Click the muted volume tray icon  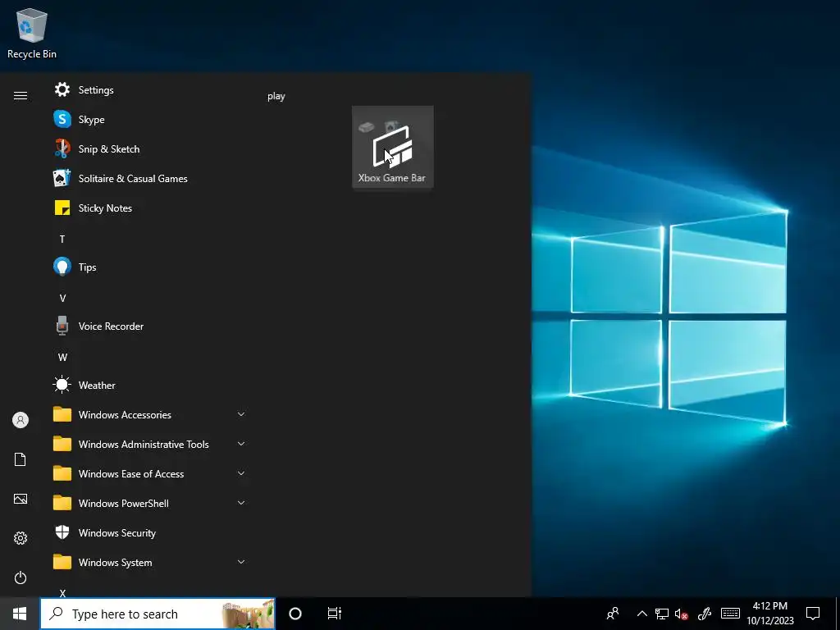click(x=681, y=614)
